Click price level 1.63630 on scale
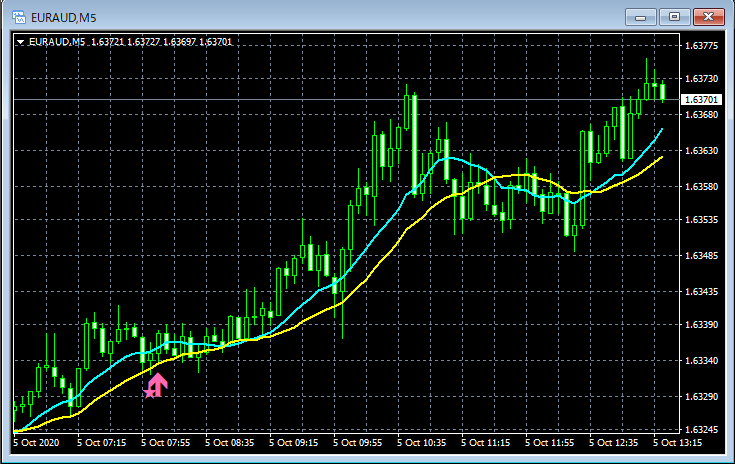Image resolution: width=735 pixels, height=464 pixels. coord(701,150)
